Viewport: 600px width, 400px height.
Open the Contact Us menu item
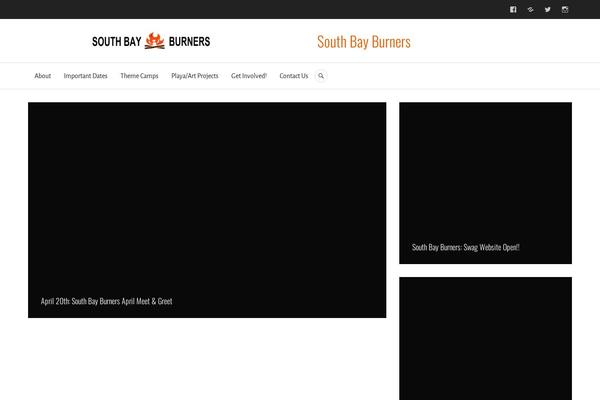(294, 76)
